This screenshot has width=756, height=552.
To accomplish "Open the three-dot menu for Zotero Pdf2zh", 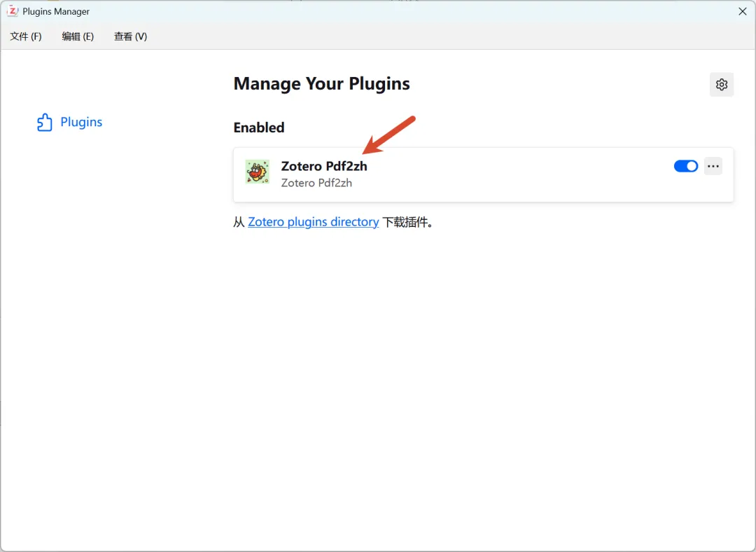I will pyautogui.click(x=713, y=166).
